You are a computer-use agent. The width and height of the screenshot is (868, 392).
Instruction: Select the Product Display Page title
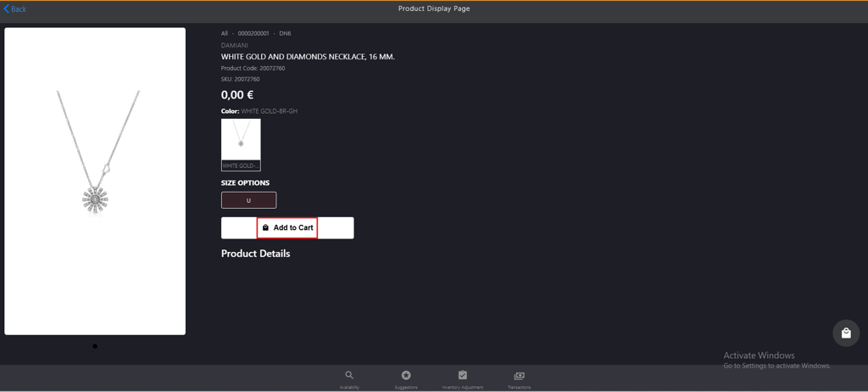click(434, 8)
